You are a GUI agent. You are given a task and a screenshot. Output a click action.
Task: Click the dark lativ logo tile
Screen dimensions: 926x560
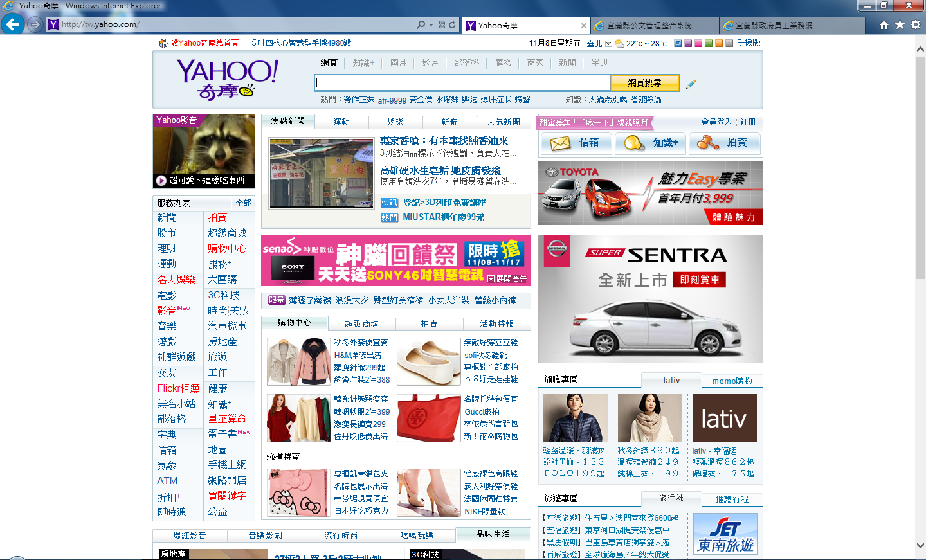point(724,419)
